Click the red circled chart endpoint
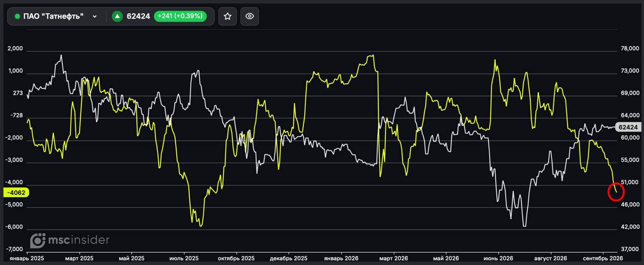This screenshot has height=265, width=644. click(x=616, y=191)
